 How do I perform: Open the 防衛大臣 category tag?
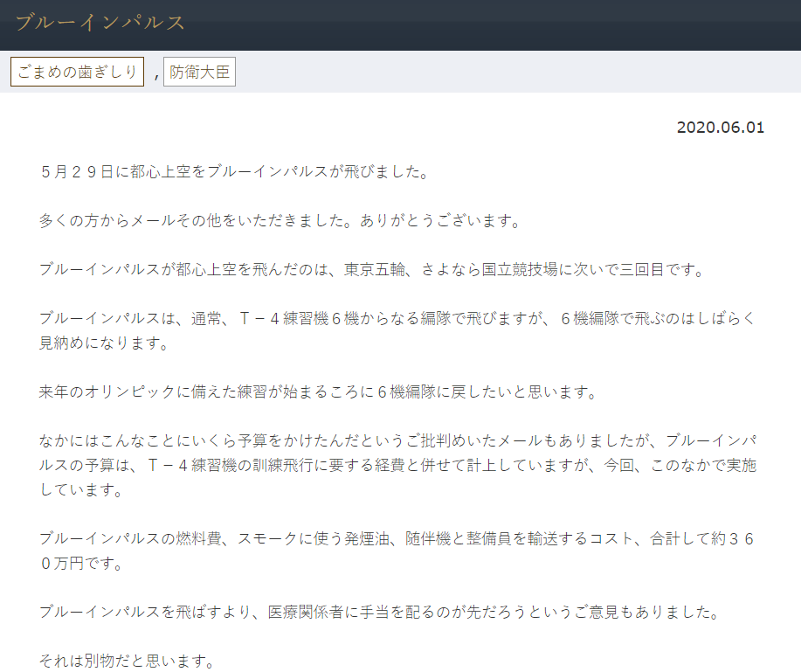[x=199, y=73]
